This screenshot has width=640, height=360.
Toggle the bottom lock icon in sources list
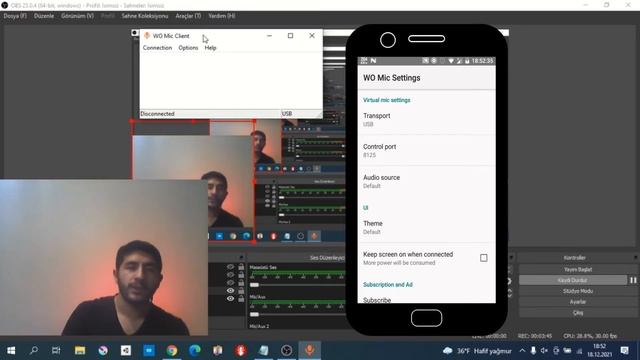tap(241, 299)
